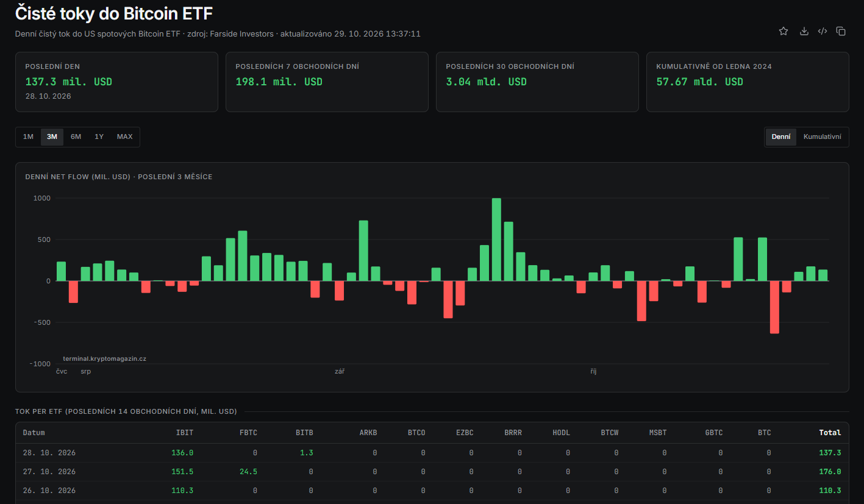Click the tallest green bar near 1000
The width and height of the screenshot is (864, 504).
click(496, 240)
